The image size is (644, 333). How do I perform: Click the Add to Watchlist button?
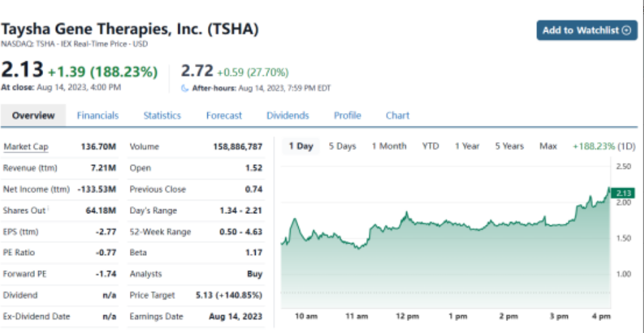[587, 30]
